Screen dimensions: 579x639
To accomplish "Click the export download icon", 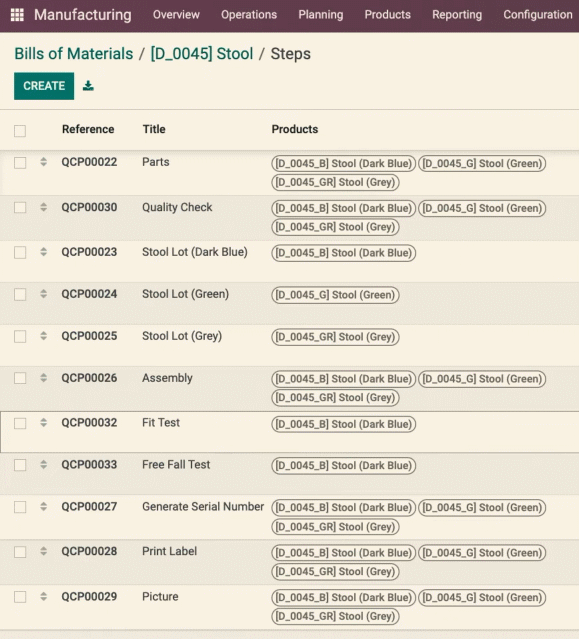I will [x=88, y=86].
